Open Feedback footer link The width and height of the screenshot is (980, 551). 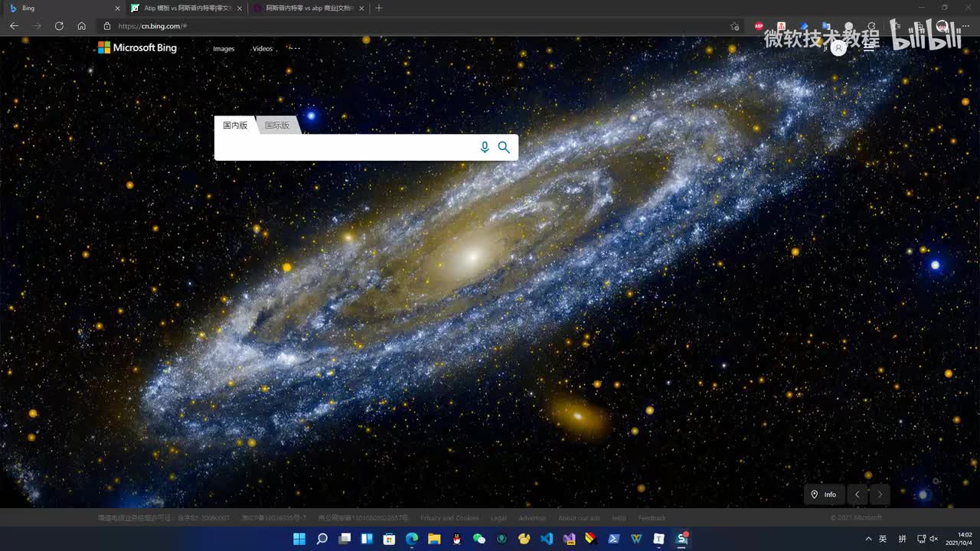tap(652, 518)
